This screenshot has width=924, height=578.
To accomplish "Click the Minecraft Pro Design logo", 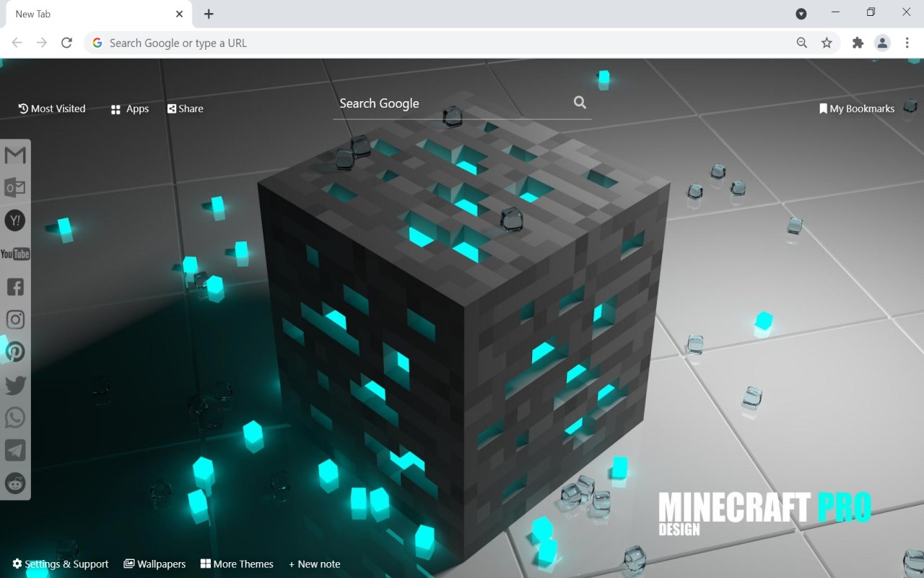I will click(x=765, y=514).
